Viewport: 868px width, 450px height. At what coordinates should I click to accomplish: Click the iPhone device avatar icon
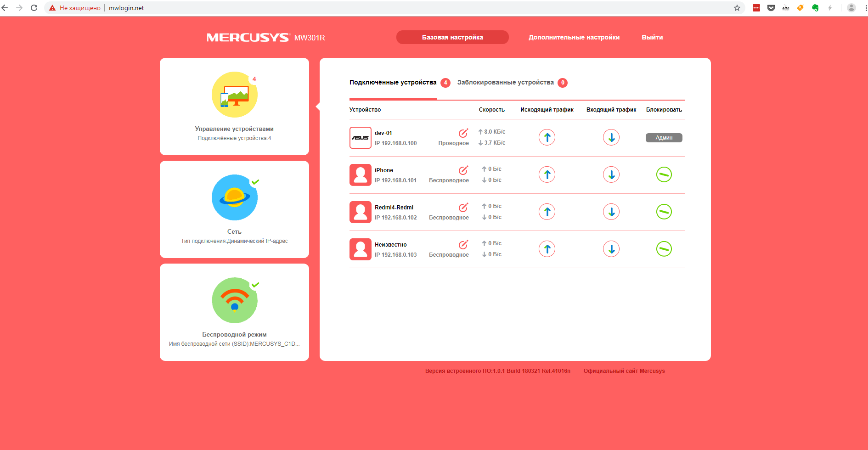click(361, 175)
